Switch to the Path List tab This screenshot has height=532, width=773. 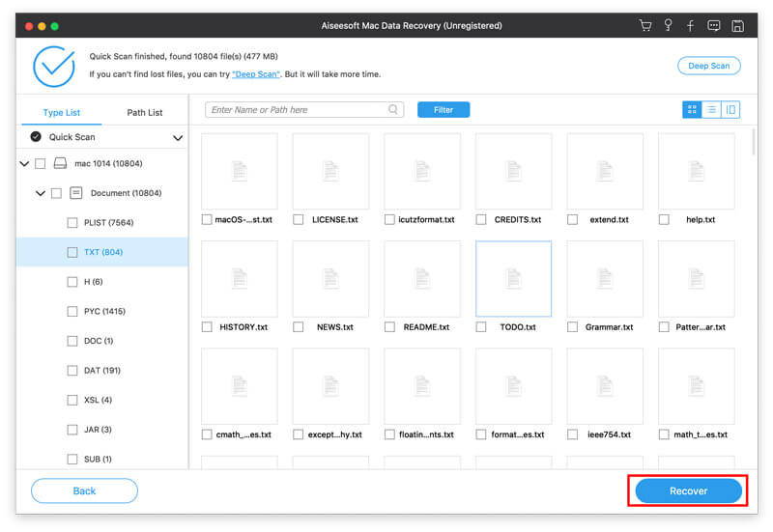point(144,112)
